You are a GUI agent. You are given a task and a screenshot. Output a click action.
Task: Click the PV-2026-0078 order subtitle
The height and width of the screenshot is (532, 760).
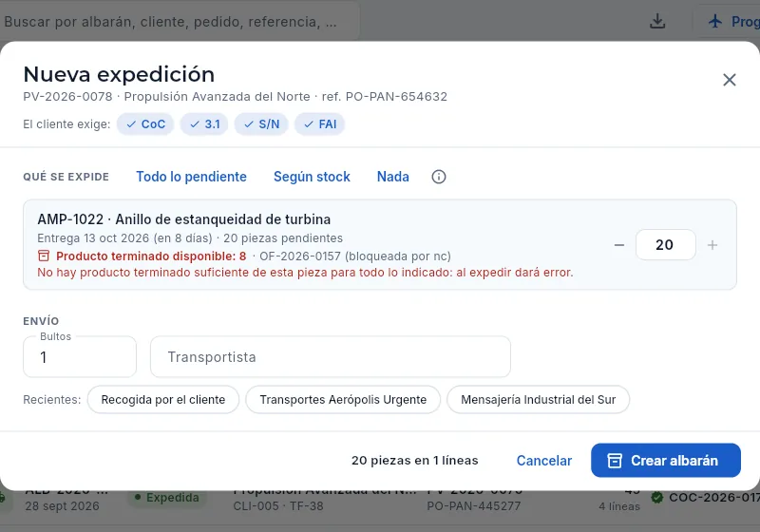coord(235,96)
